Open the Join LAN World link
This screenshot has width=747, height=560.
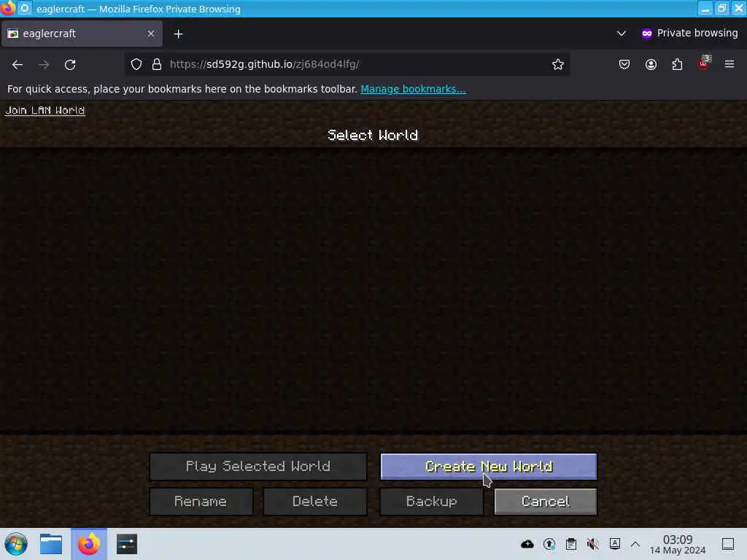coord(44,111)
